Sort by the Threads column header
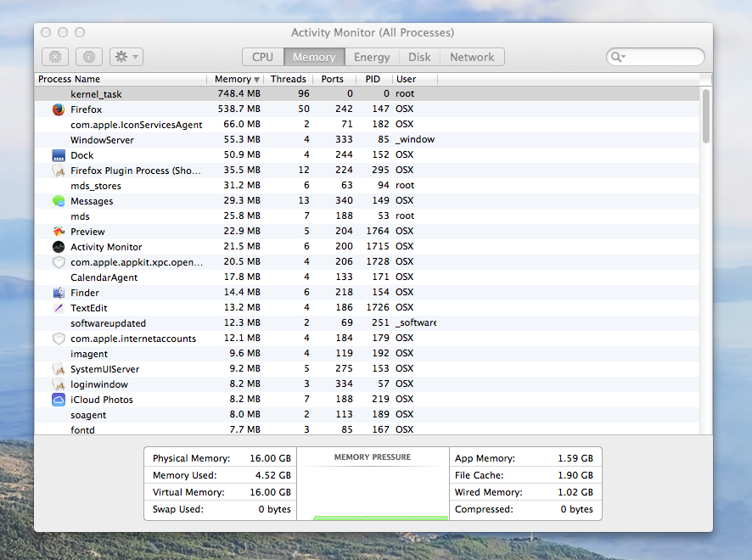752x560 pixels. [x=289, y=79]
